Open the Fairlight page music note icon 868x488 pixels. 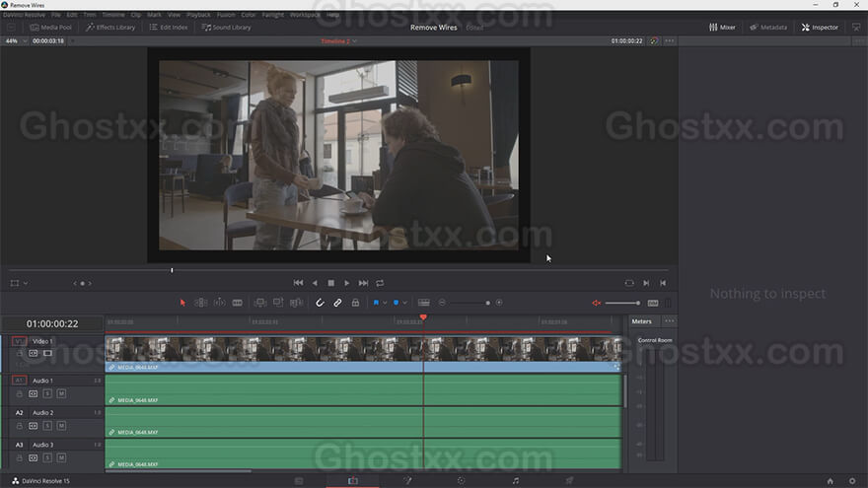click(515, 480)
